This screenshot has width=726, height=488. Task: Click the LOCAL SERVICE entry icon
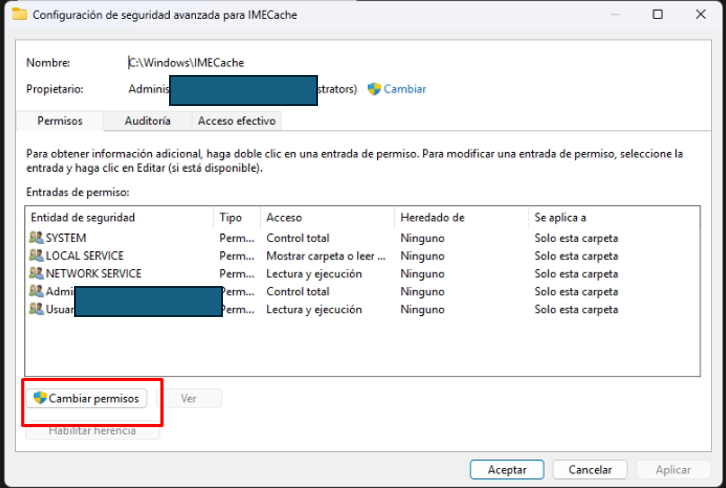tap(37, 256)
